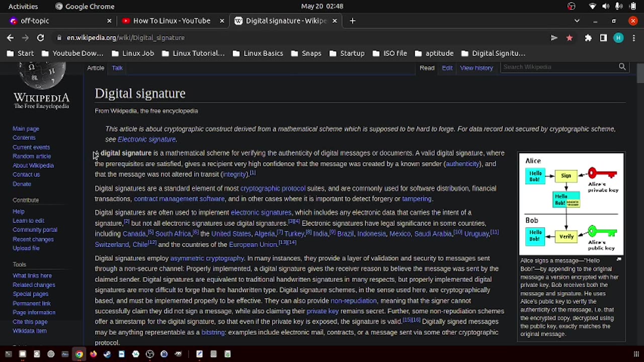This screenshot has width=644, height=362.
Task: Follow the non-repudiation link
Action: coord(354,301)
